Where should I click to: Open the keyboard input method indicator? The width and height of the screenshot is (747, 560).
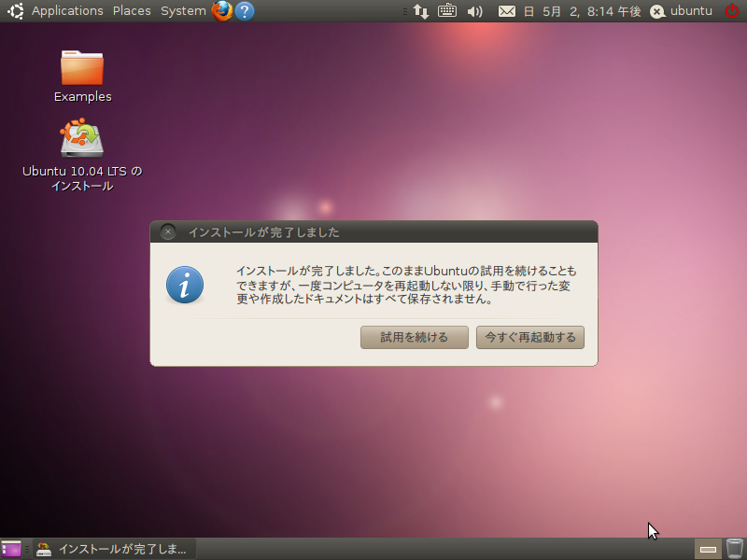[447, 10]
